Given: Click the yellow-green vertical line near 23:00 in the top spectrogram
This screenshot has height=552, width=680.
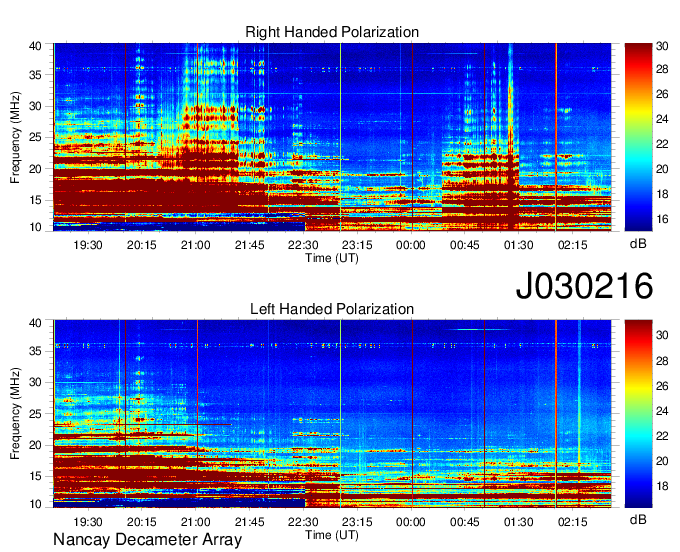Looking at the screenshot, I should [340, 137].
